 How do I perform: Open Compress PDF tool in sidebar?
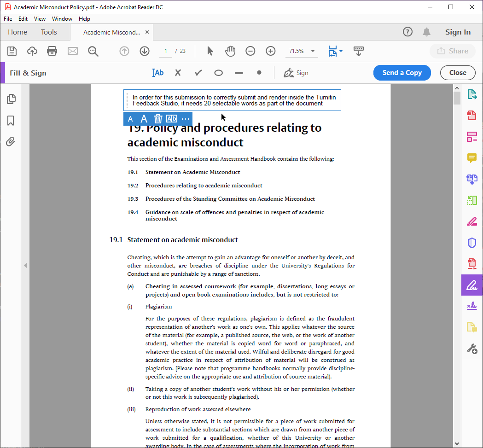[472, 264]
